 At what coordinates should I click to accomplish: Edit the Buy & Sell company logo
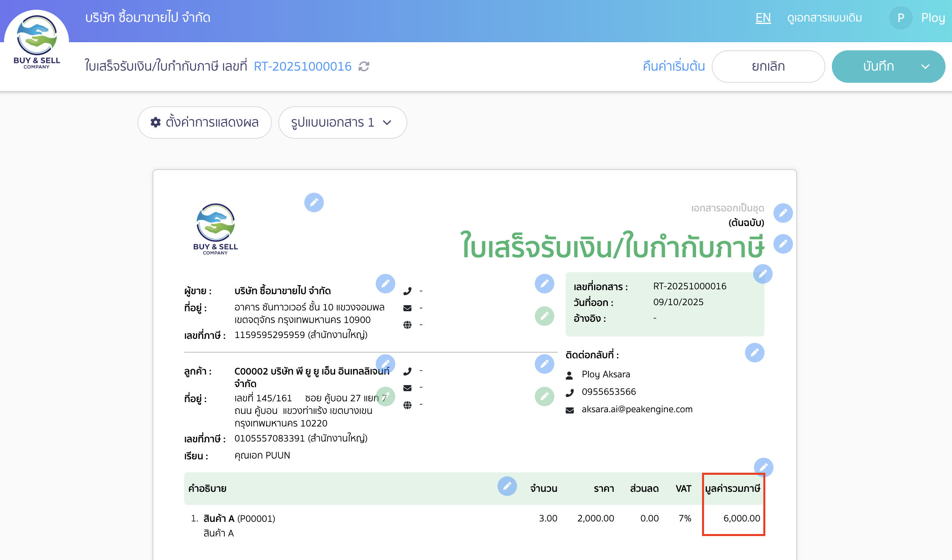coord(314,202)
